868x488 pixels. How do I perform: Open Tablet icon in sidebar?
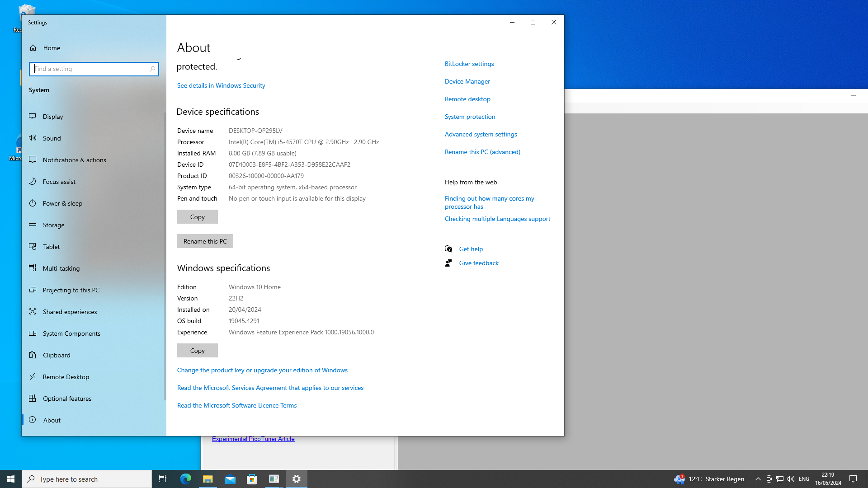(x=33, y=246)
